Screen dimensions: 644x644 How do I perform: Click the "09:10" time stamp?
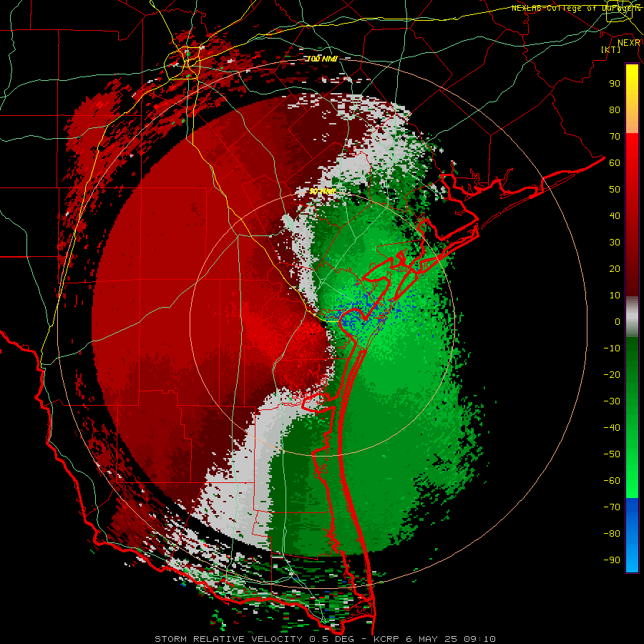480,639
